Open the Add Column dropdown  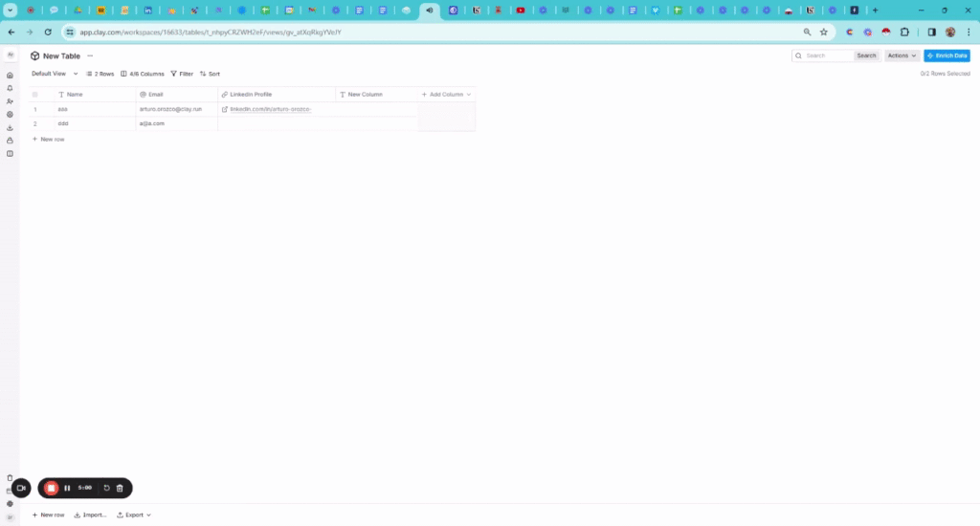(446, 95)
